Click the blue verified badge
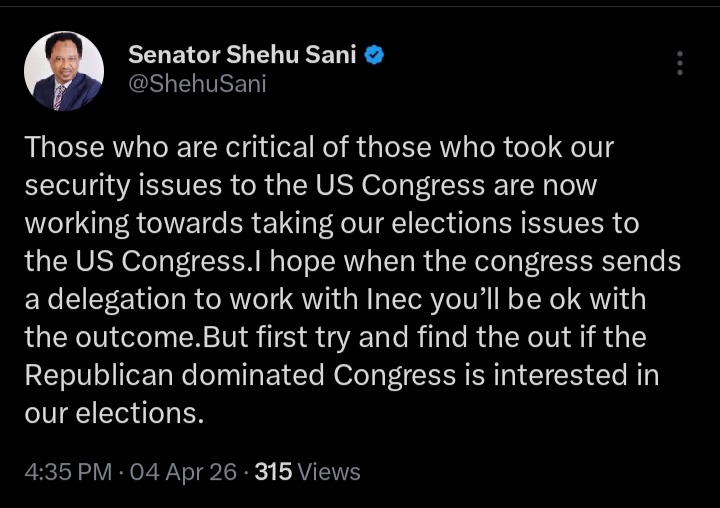This screenshot has height=508, width=720. tap(373, 56)
